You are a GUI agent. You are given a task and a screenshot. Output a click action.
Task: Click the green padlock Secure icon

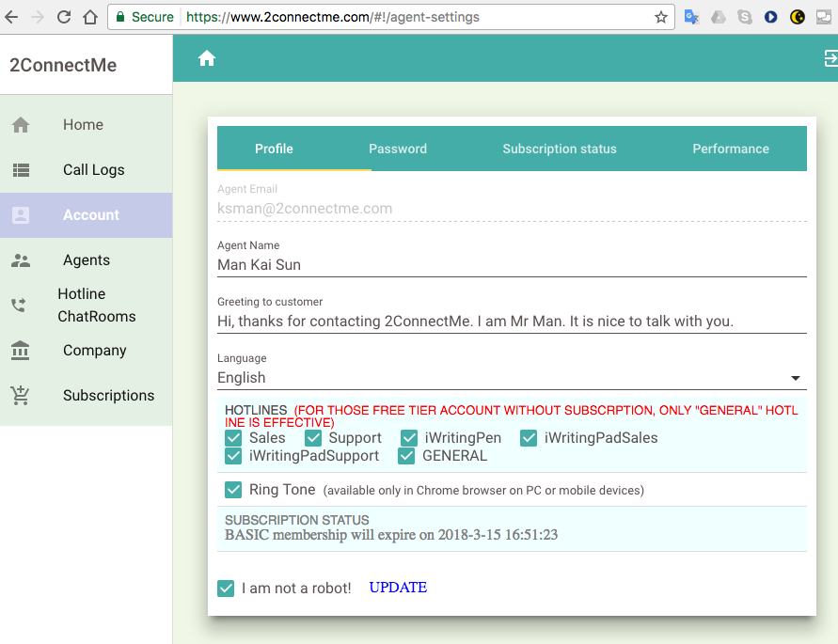[120, 17]
